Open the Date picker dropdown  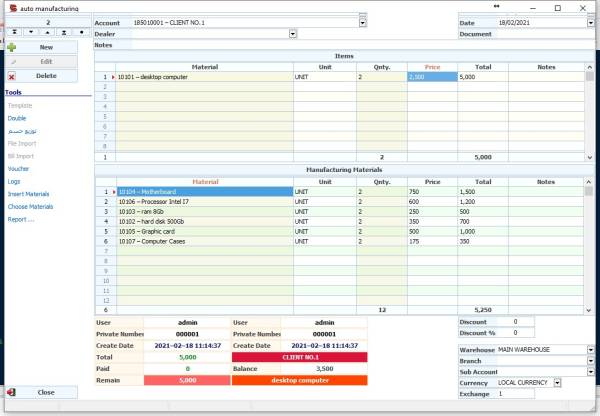pyautogui.click(x=590, y=23)
